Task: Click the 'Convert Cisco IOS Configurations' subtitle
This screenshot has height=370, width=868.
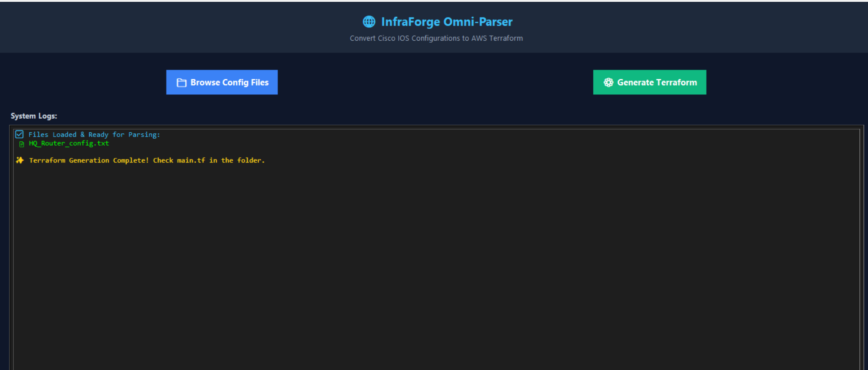Action: coord(436,38)
